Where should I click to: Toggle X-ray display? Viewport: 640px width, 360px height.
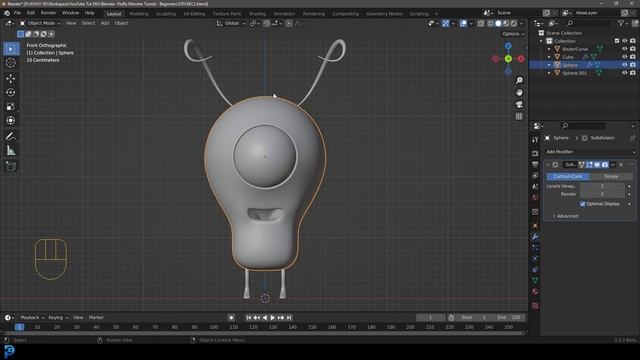point(481,23)
